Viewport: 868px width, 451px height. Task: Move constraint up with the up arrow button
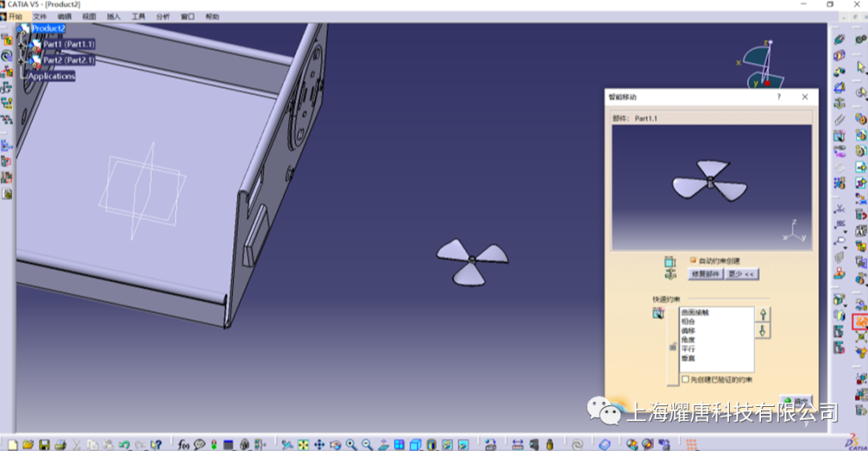(763, 314)
